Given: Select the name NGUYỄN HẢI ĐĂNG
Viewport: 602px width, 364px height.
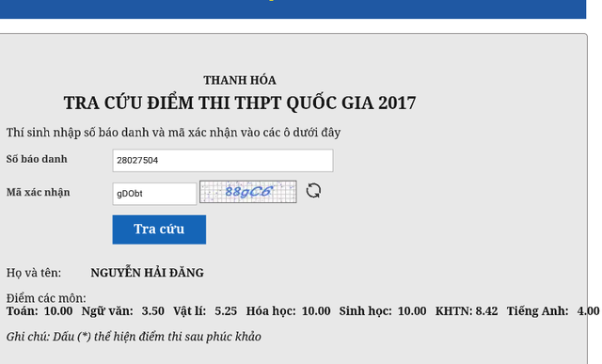Looking at the screenshot, I should (x=147, y=273).
